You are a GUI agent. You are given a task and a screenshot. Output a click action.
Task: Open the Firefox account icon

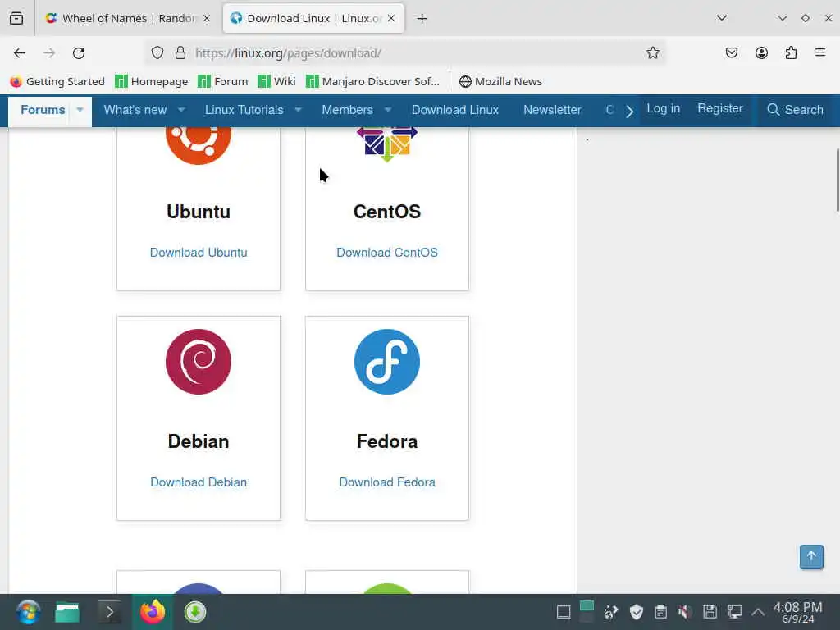[x=761, y=52]
